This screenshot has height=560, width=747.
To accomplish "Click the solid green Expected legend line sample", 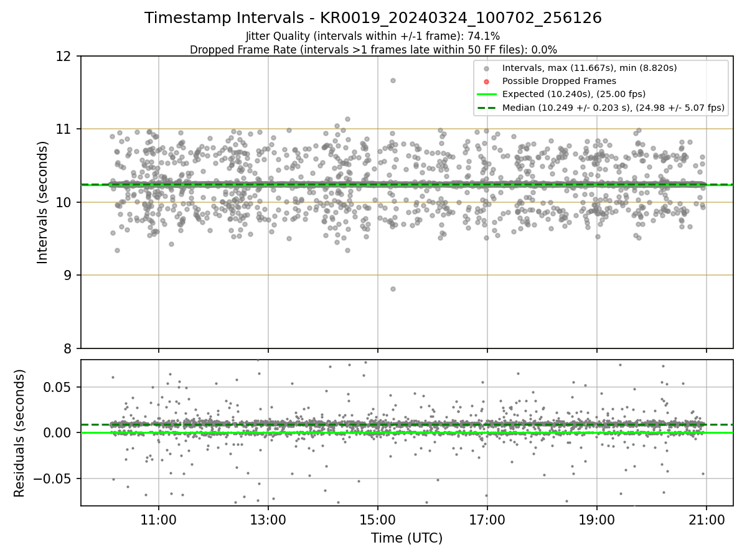I will point(486,95).
